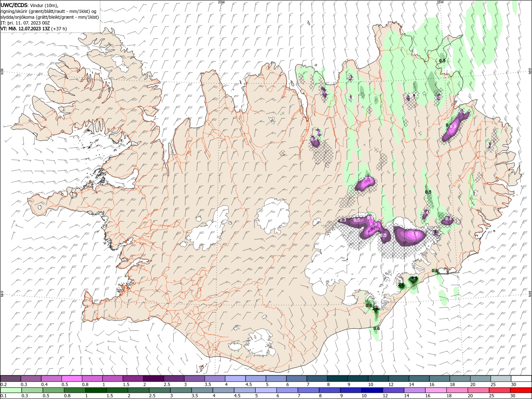This screenshot has height=399, width=532.
Task: Pick the 16–18 light pink rain swatch
Action: pos(436,390)
